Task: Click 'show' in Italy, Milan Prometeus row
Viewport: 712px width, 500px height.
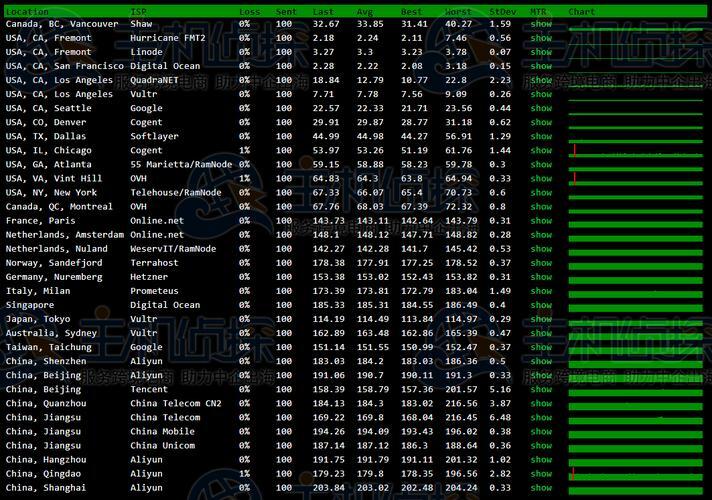Action: tap(541, 292)
